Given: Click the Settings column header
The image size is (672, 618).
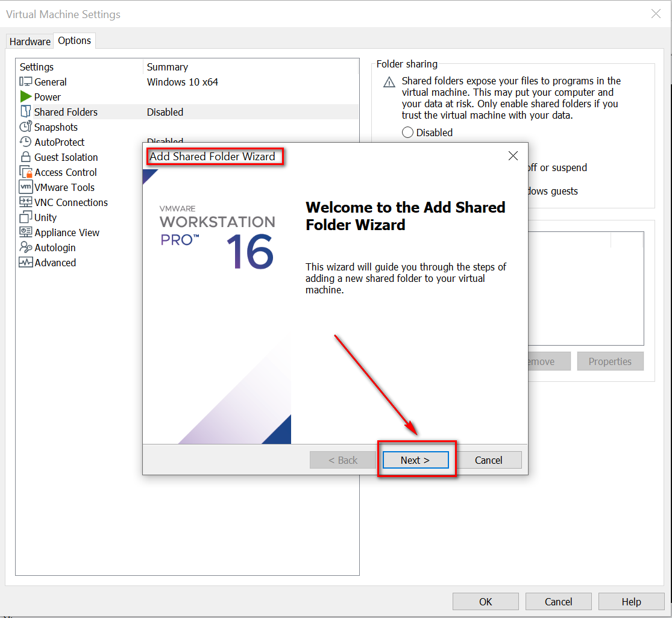Looking at the screenshot, I should point(80,67).
